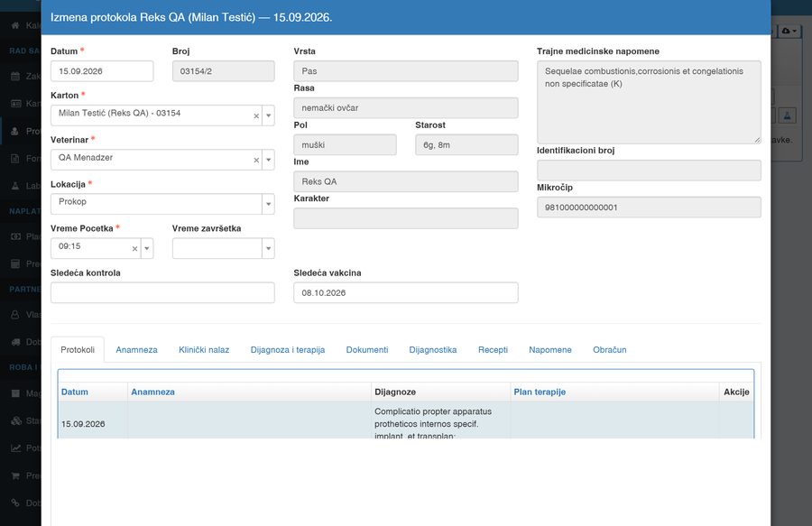
Task: Click the Sledeća kontrola date field
Action: [x=162, y=292]
